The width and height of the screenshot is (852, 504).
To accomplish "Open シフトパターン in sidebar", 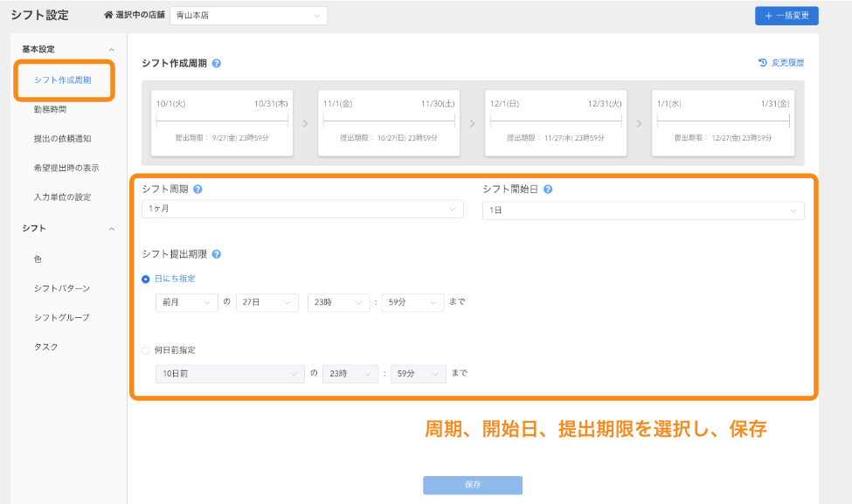I will 62,288.
